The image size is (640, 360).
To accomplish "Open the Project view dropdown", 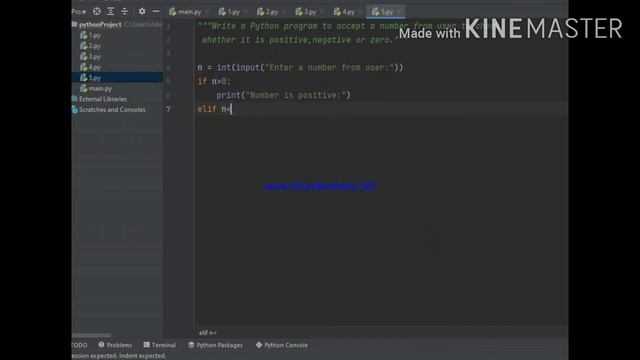I will point(79,11).
